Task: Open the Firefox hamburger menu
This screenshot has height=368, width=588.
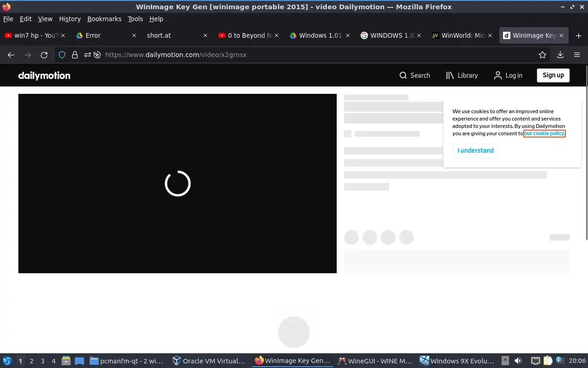Action: (577, 55)
